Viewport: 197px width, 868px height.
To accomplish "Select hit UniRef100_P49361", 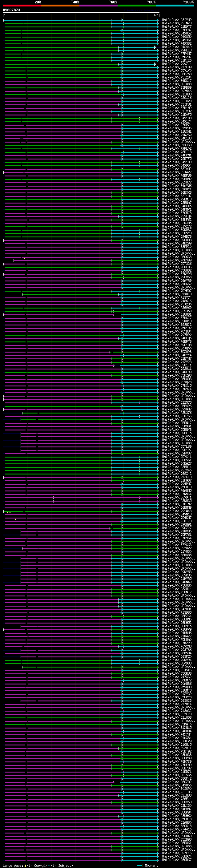I will (177, 40).
